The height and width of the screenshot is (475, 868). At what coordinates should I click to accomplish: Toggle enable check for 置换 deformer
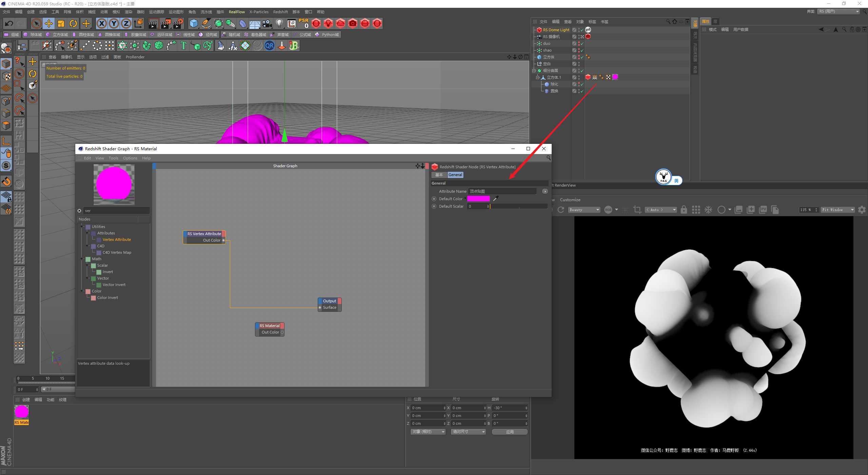(582, 91)
